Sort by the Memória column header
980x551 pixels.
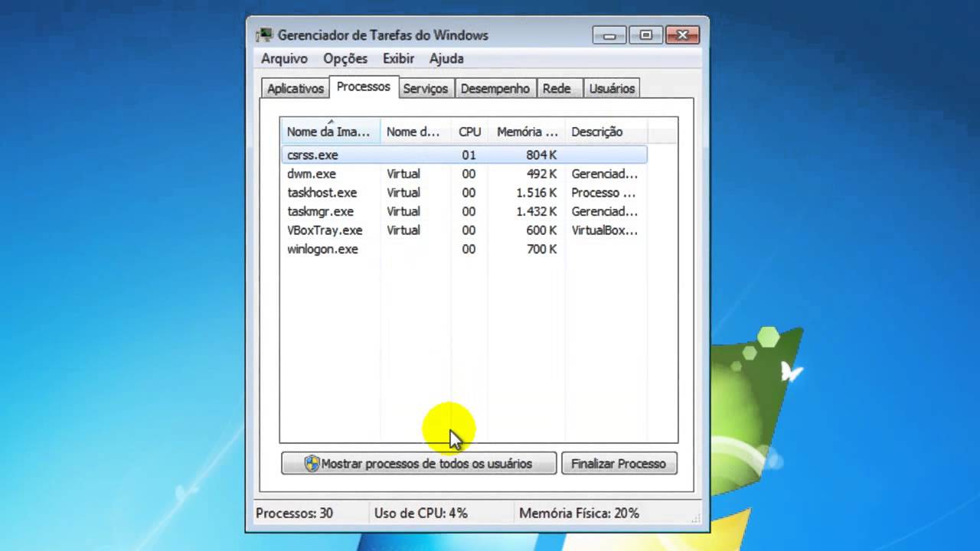527,132
